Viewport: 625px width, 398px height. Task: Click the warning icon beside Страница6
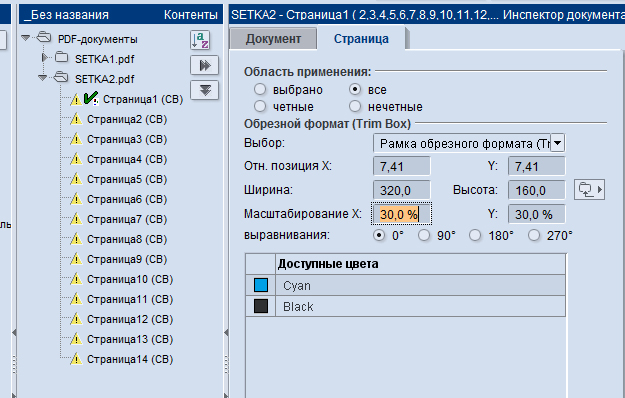pos(76,199)
